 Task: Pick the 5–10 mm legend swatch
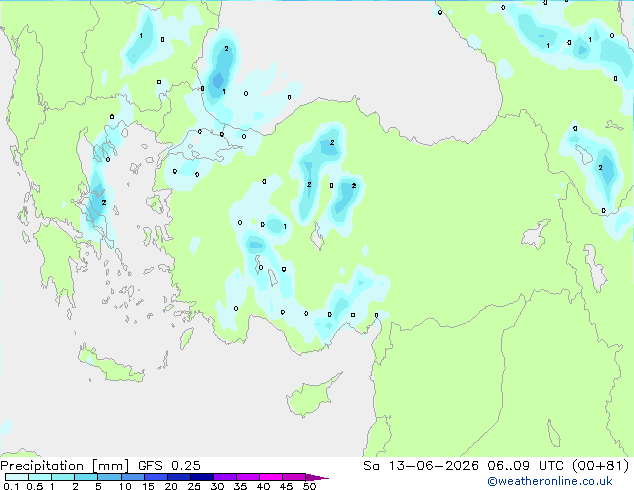(x=110, y=477)
